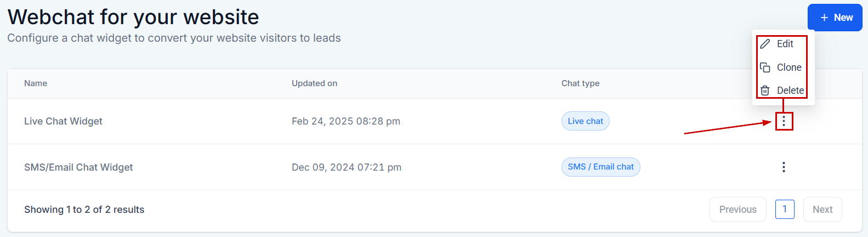Go to the Next page
This screenshot has height=237, width=868.
[x=822, y=210]
